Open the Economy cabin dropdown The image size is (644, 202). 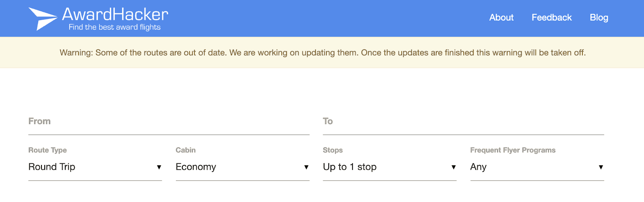[x=242, y=167]
